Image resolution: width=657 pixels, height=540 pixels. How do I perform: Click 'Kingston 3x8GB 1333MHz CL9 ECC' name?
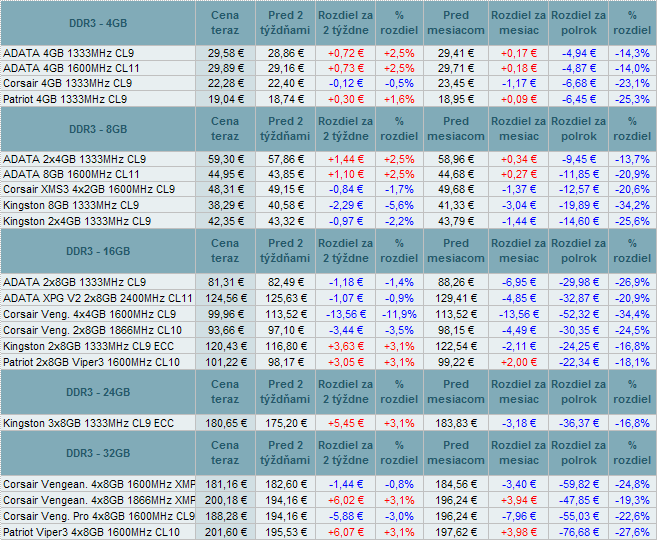click(88, 423)
